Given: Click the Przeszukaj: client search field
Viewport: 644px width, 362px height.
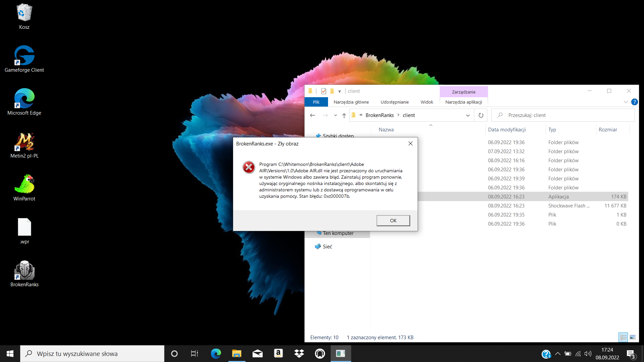Looking at the screenshot, I should [563, 115].
